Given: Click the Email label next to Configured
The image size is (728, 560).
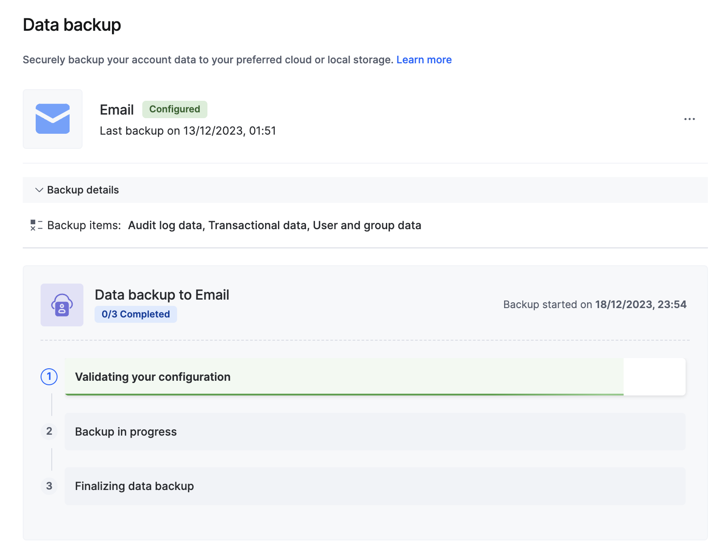Looking at the screenshot, I should 117,110.
